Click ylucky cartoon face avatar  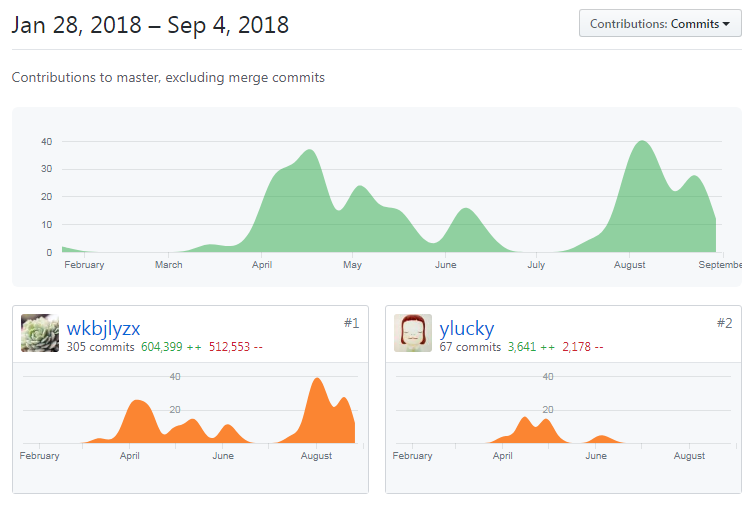coord(413,333)
